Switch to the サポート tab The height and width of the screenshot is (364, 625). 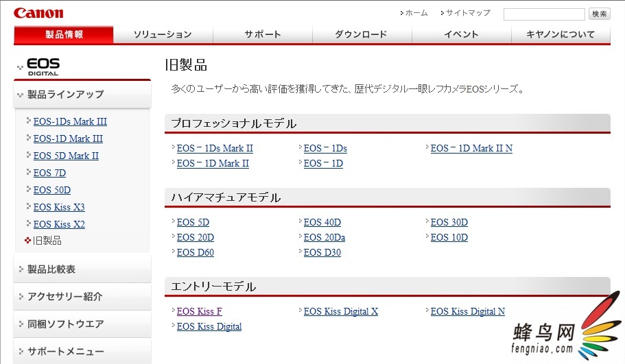pos(263,35)
